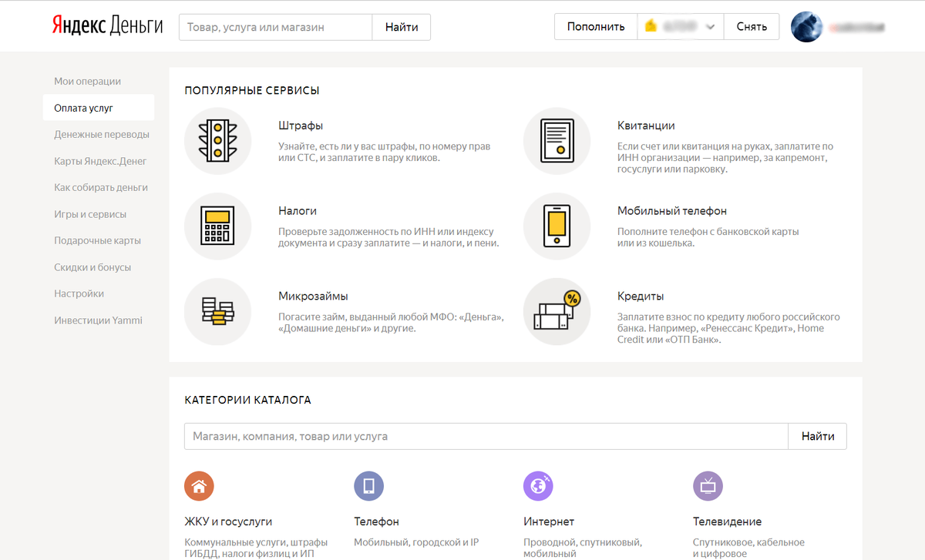Click the Снять button
The height and width of the screenshot is (560, 925).
tap(752, 27)
